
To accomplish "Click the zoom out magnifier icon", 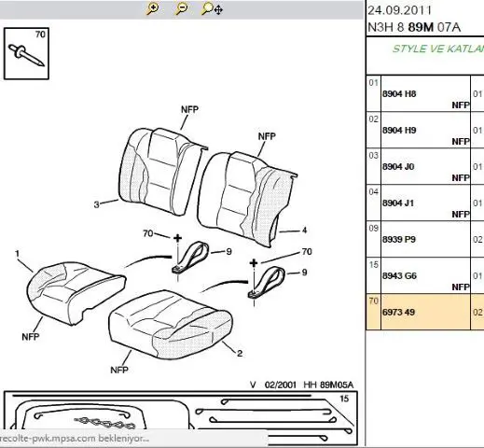I will coord(181,9).
